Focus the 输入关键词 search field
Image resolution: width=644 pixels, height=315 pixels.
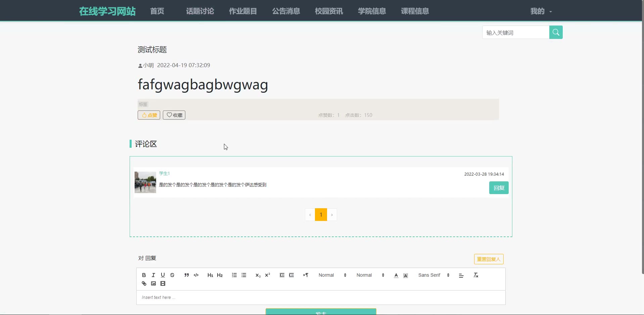[x=516, y=33]
